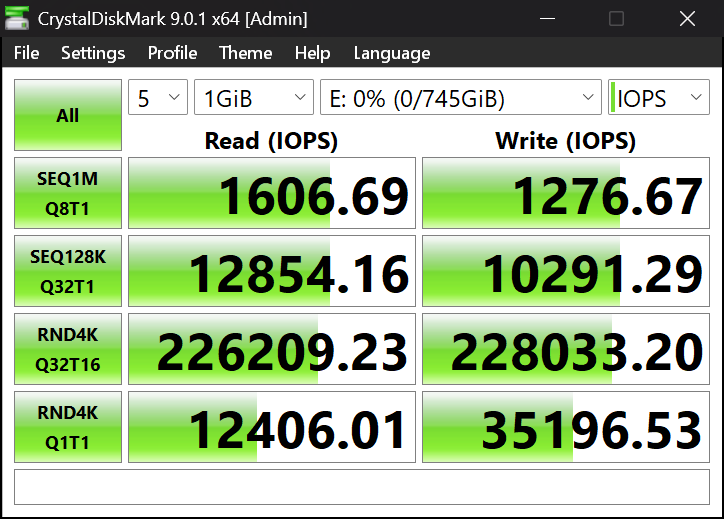Run the RND4K Q32T16 test
The width and height of the screenshot is (724, 519).
68,349
